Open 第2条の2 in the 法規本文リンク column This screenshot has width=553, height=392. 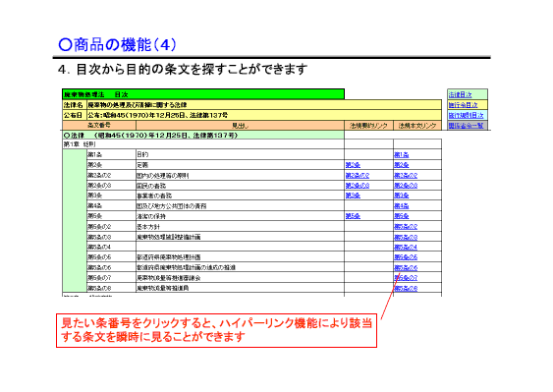click(x=406, y=175)
